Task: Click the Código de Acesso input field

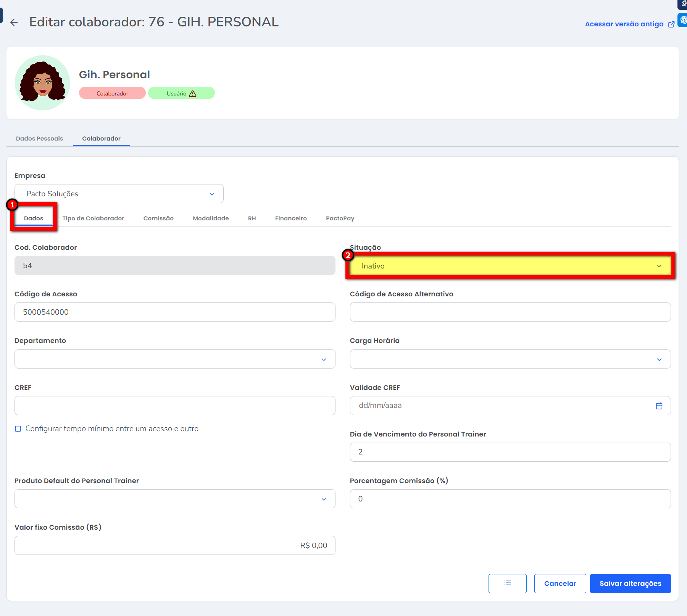Action: tap(175, 312)
